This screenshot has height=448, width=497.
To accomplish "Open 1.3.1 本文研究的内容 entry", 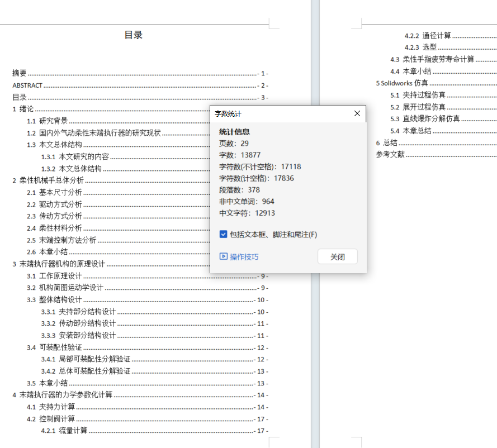I will click(x=125, y=157).
